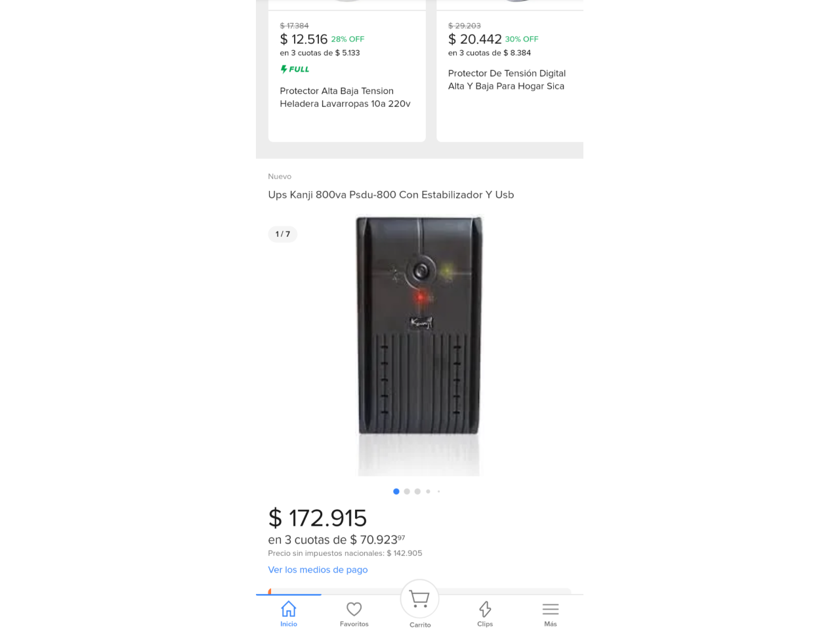The width and height of the screenshot is (840, 630).
Task: Click the green FULL lightning badge
Action: [295, 69]
